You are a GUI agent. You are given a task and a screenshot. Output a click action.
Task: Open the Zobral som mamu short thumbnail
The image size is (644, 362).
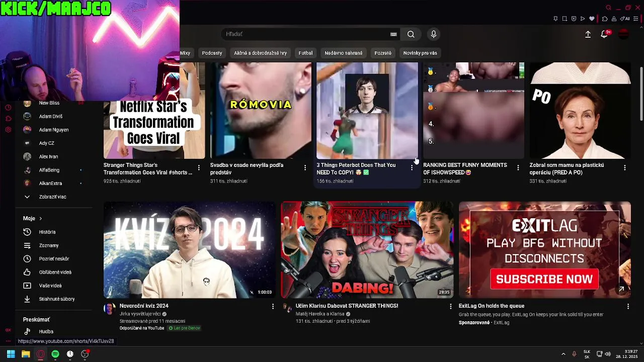[x=580, y=111]
